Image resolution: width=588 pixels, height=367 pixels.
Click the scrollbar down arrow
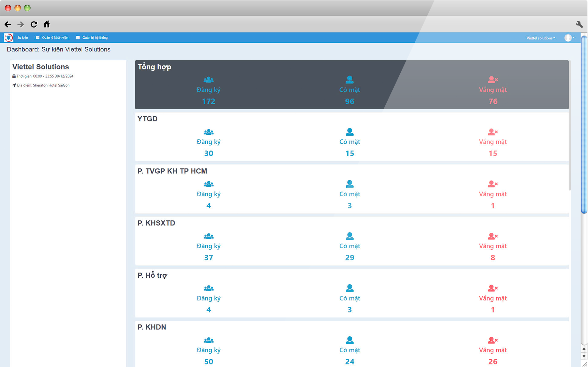click(584, 356)
